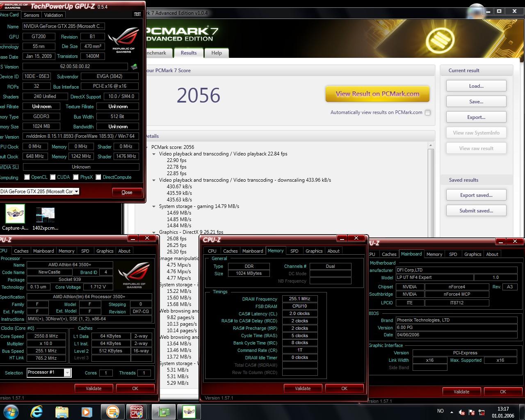Toggle the OpenCL checkbox in GPU-Z

click(x=27, y=177)
